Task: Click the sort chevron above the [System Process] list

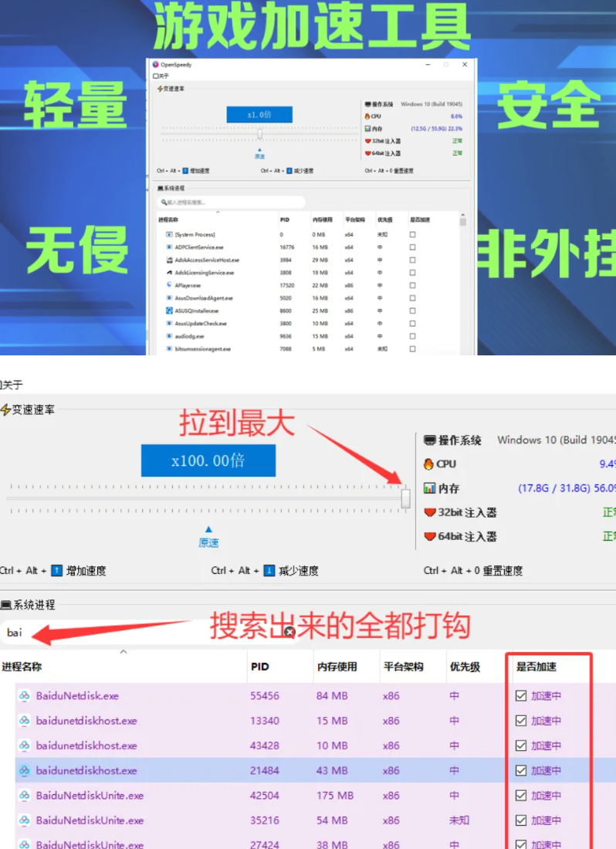Action: [x=218, y=212]
